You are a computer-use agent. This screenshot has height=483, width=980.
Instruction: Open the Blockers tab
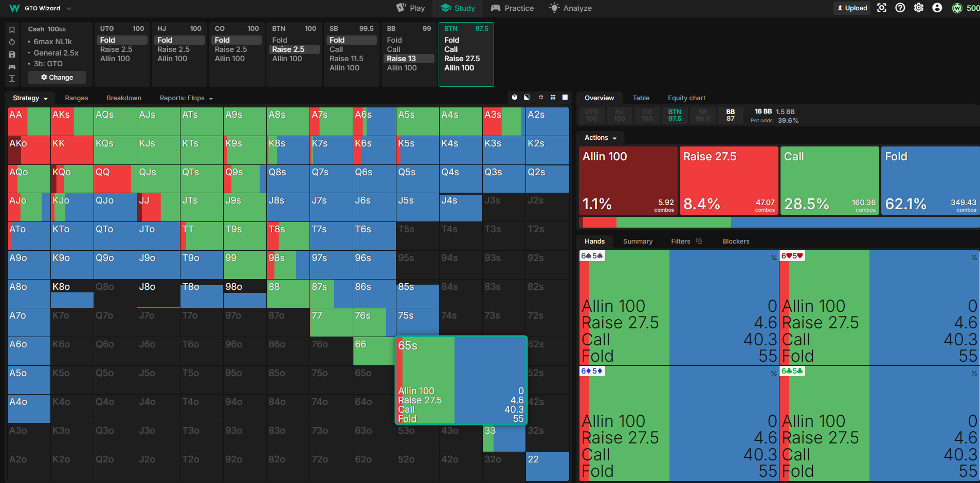pyautogui.click(x=736, y=242)
